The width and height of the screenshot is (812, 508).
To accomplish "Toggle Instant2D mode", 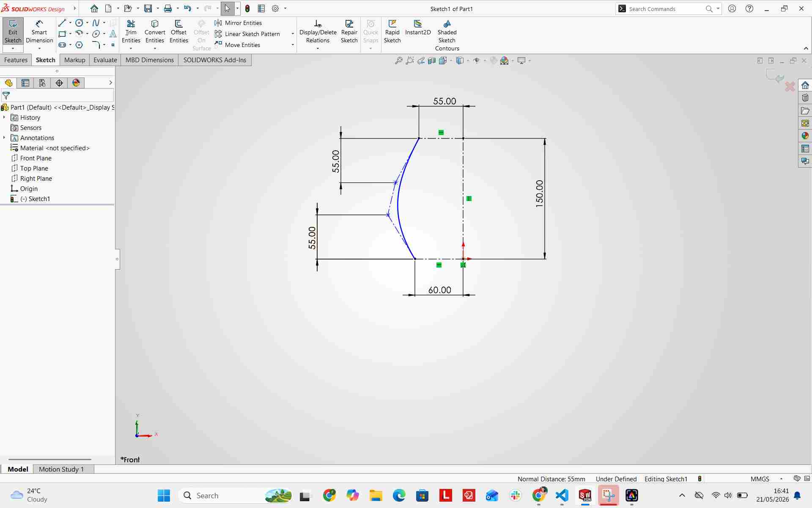I will pos(418,28).
